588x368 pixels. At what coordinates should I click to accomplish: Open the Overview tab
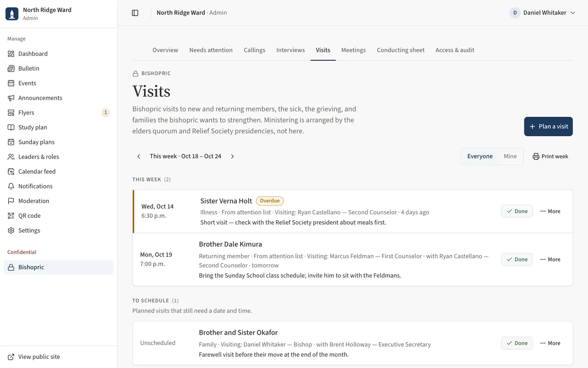click(165, 50)
